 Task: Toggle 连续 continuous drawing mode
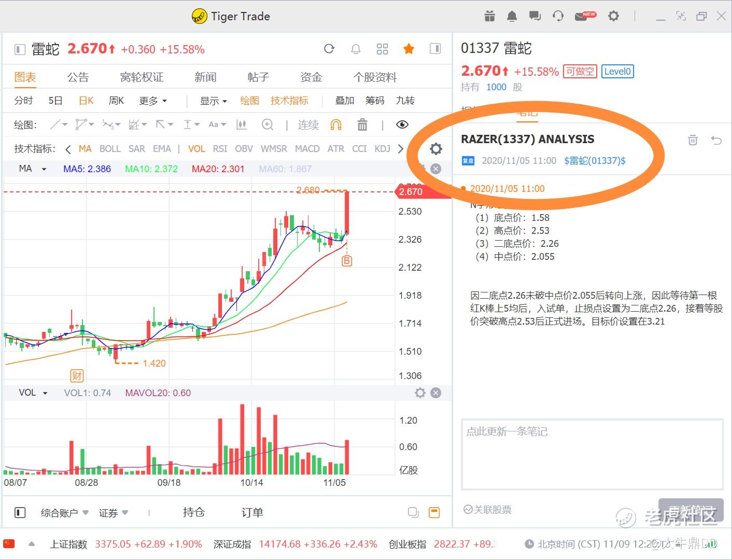(308, 124)
